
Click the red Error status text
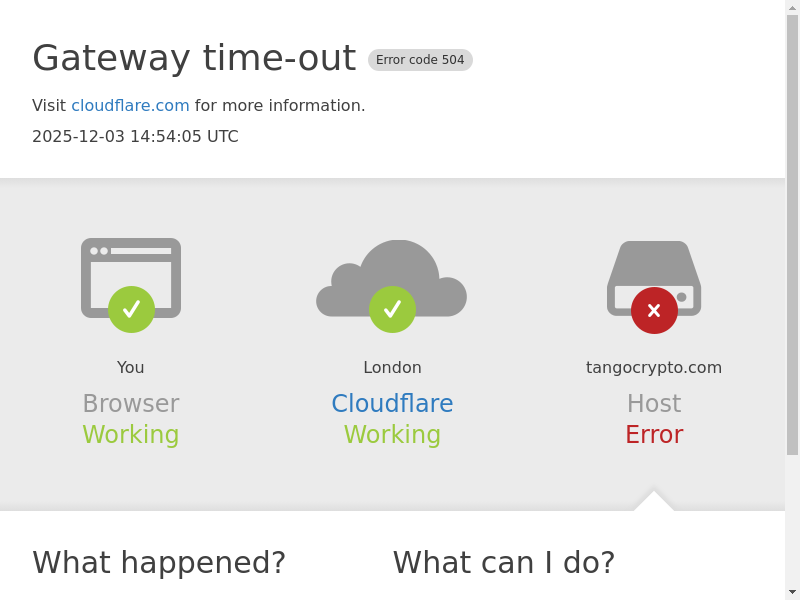click(654, 435)
